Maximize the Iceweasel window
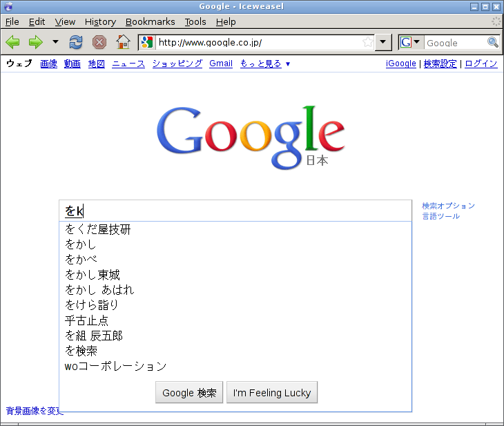Image resolution: width=504 pixels, height=426 pixels. (x=485, y=7)
